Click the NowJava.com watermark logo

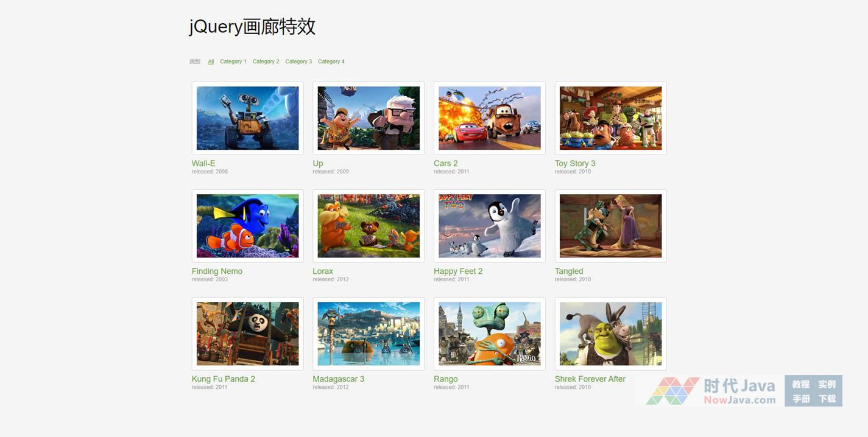click(710, 391)
